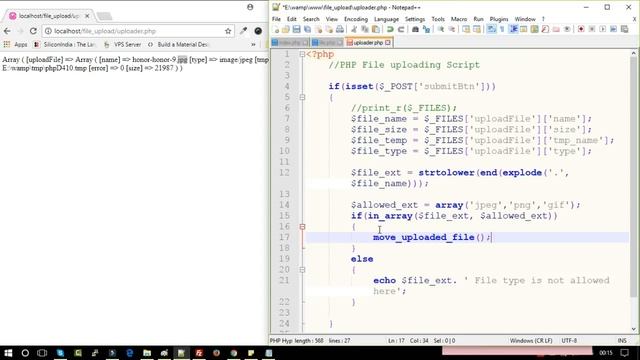
Task: Open the Language menu
Action: (x=386, y=19)
